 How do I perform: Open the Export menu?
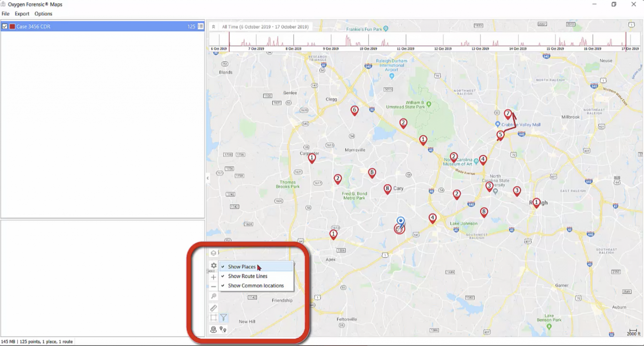tap(22, 14)
